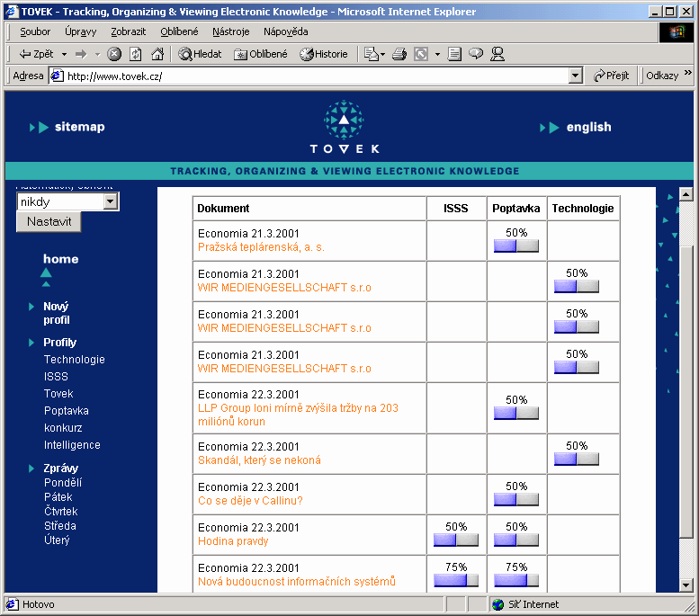Open the Nástroje menu

pyautogui.click(x=231, y=31)
